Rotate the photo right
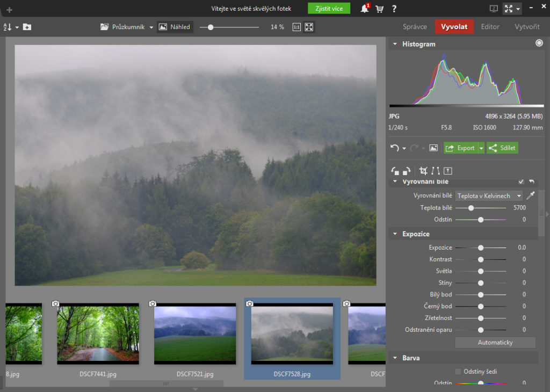This screenshot has height=392, width=550. point(407,171)
